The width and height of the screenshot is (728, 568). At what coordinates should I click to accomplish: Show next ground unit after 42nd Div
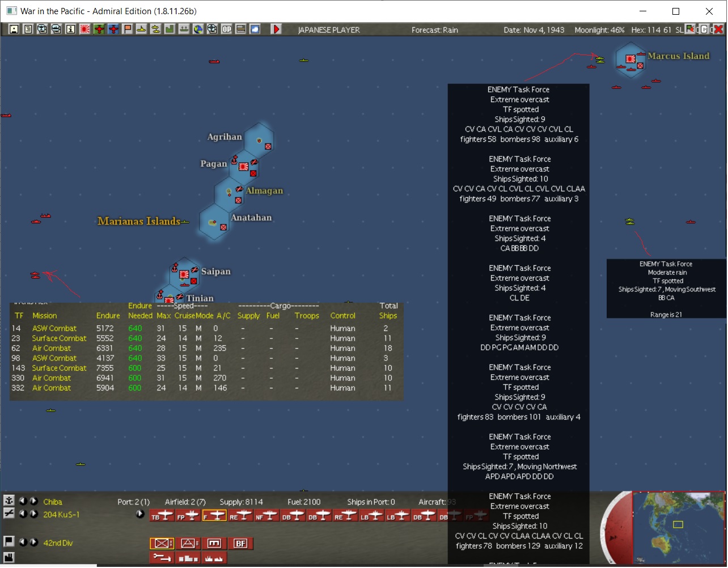pyautogui.click(x=34, y=542)
